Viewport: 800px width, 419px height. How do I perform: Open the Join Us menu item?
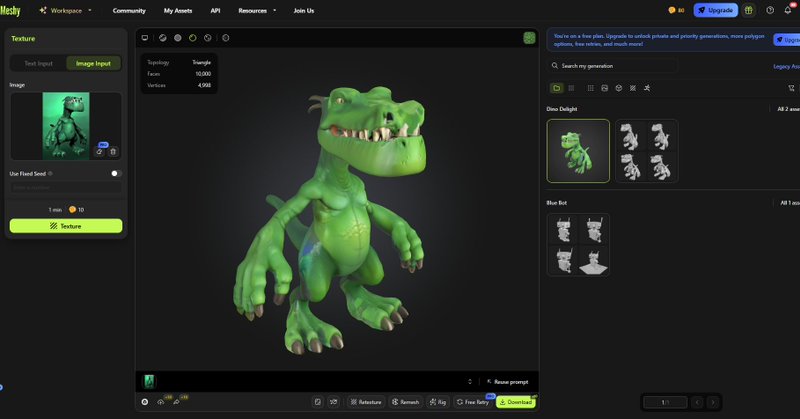(x=304, y=10)
